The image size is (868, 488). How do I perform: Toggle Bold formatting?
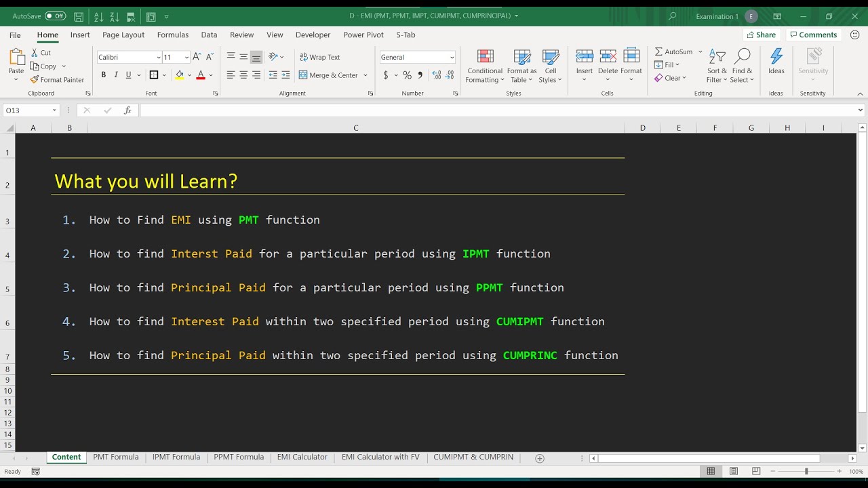pyautogui.click(x=103, y=75)
